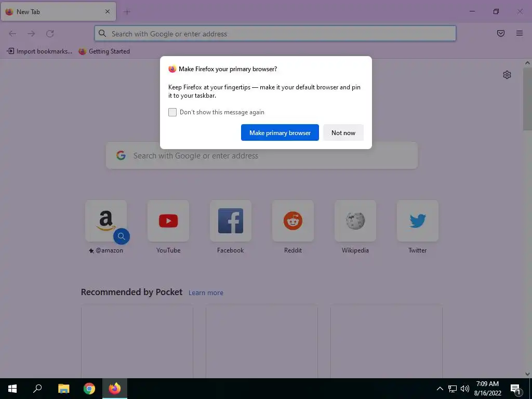Show hidden system tray icons
The width and height of the screenshot is (532, 399).
(x=440, y=389)
